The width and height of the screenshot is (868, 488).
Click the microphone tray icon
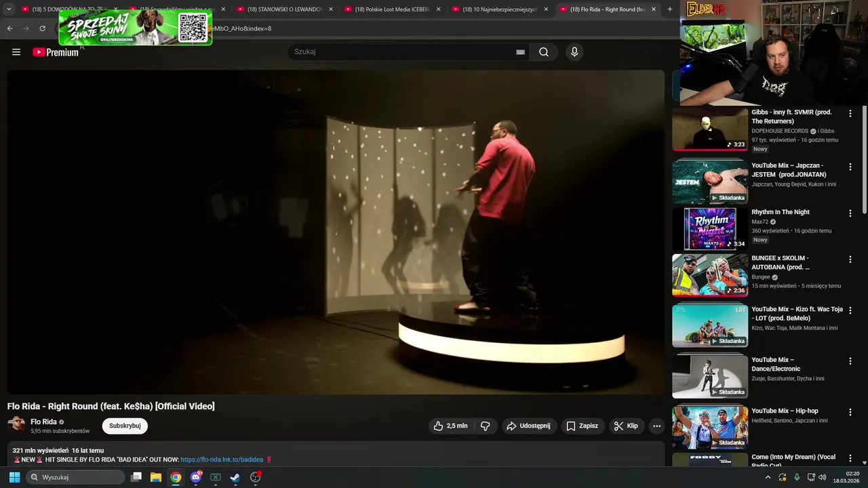(797, 477)
